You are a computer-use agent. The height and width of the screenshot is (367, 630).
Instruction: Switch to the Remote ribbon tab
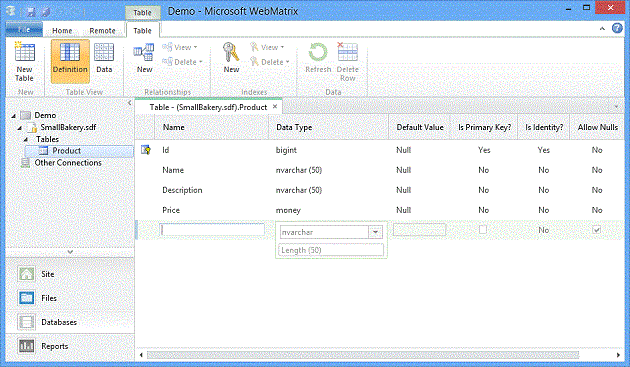[102, 31]
